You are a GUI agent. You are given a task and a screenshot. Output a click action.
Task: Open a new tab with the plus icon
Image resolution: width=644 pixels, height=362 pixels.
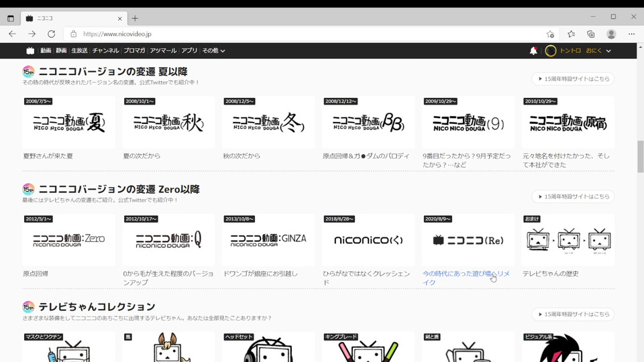point(135,18)
